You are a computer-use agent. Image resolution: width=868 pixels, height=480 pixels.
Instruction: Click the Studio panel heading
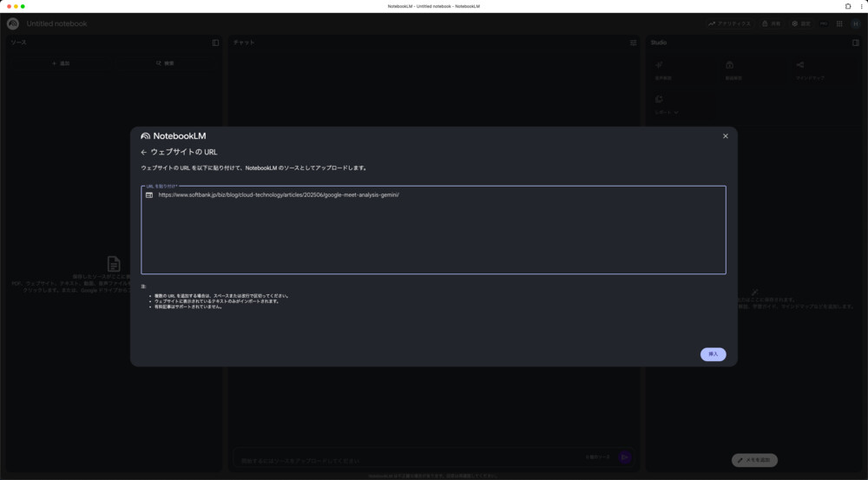659,43
